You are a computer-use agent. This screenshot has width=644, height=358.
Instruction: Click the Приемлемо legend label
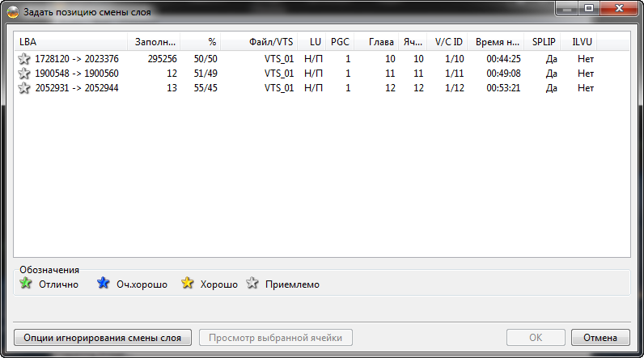[x=292, y=284]
